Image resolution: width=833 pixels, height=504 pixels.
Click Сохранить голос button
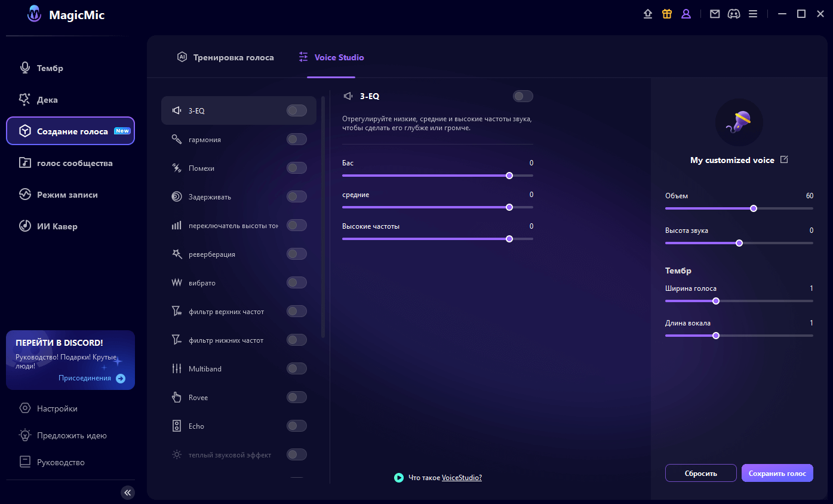pyautogui.click(x=777, y=473)
